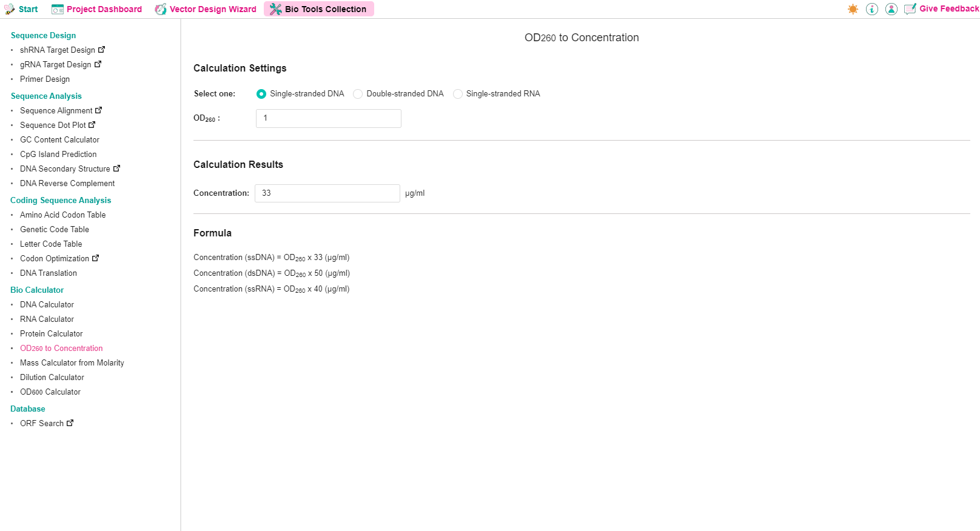The height and width of the screenshot is (531, 980).
Task: Open Codon Optimization tool
Action: point(55,258)
